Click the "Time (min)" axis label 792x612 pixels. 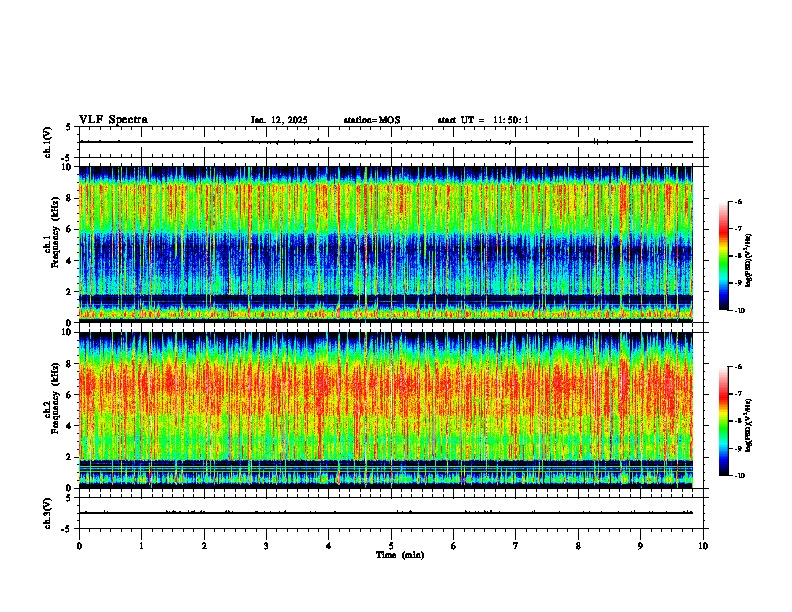[400, 555]
